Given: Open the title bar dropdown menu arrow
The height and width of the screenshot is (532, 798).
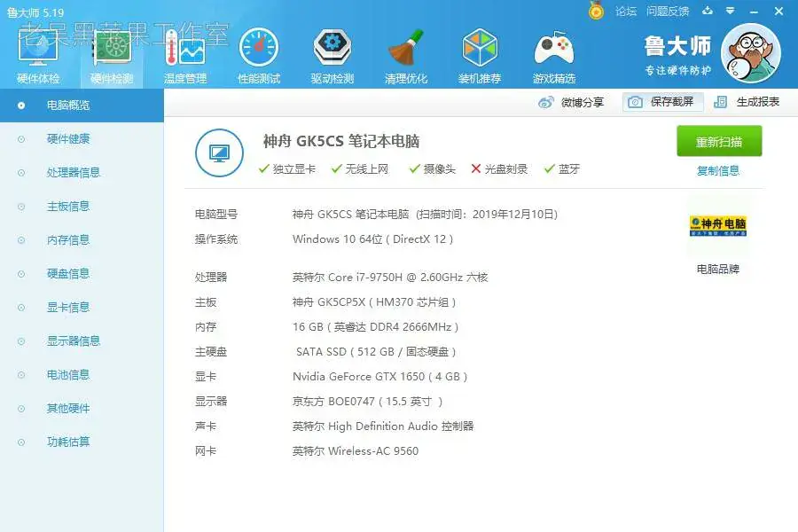Looking at the screenshot, I should (731, 11).
